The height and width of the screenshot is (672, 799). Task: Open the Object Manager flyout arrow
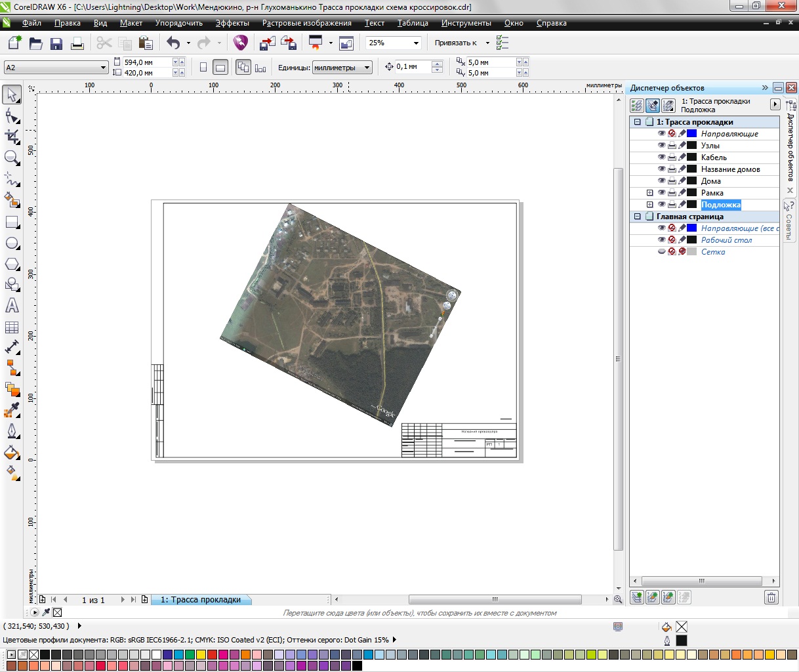point(775,104)
